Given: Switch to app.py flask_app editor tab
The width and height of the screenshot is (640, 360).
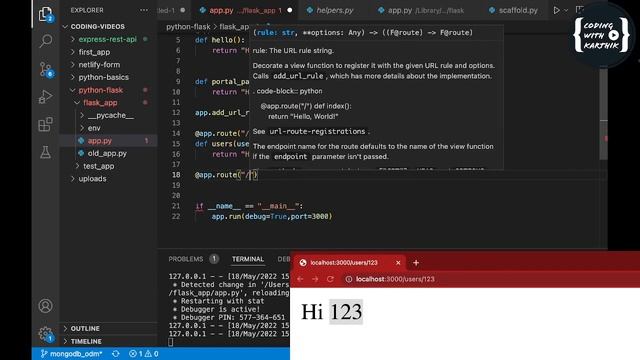Looking at the screenshot, I should [x=245, y=10].
